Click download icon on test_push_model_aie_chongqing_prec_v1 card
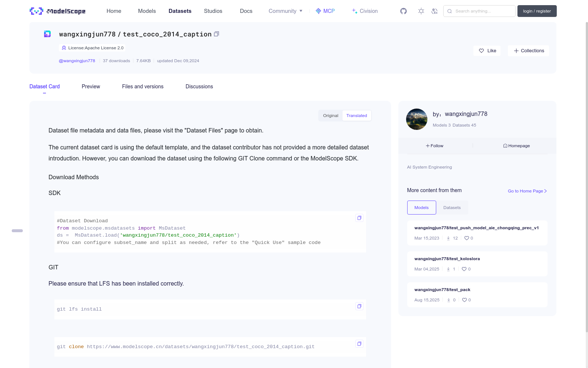The height and width of the screenshot is (368, 588). [448, 238]
